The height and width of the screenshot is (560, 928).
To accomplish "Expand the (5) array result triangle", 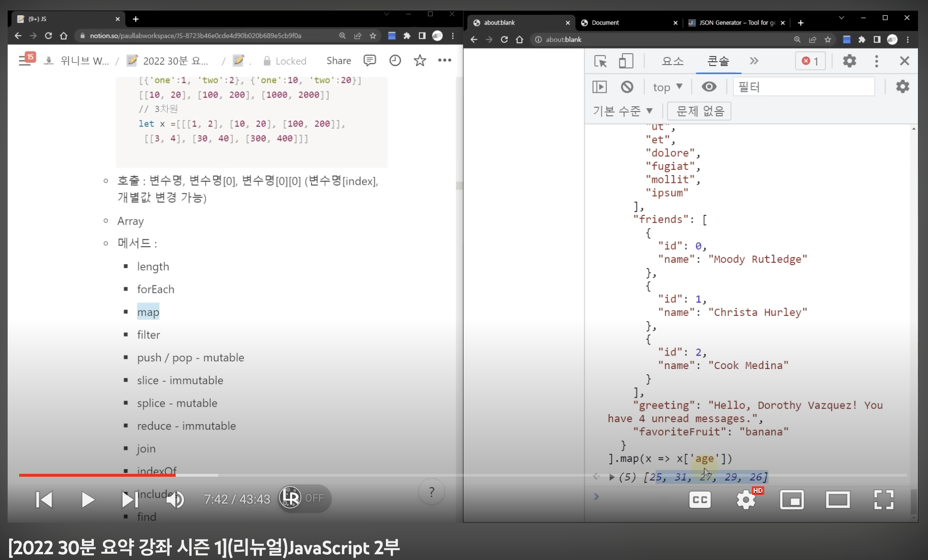I will (x=611, y=477).
